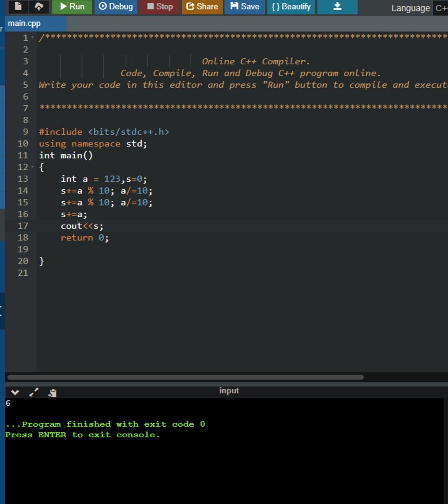Image resolution: width=448 pixels, height=504 pixels.
Task: Click the console output value 6
Action: pos(8,403)
